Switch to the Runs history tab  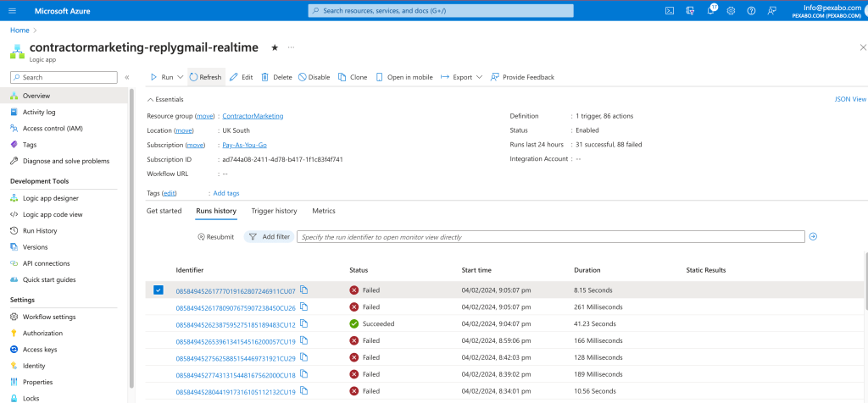tap(216, 211)
